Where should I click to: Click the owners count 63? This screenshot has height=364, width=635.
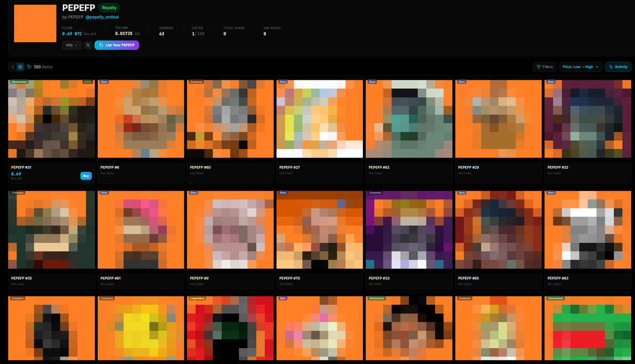point(162,34)
